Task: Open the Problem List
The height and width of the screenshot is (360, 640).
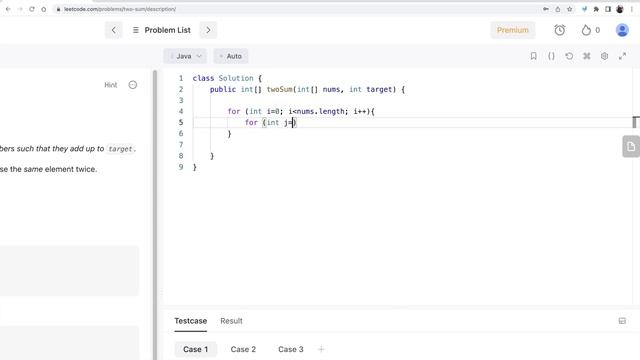Action: coord(162,30)
